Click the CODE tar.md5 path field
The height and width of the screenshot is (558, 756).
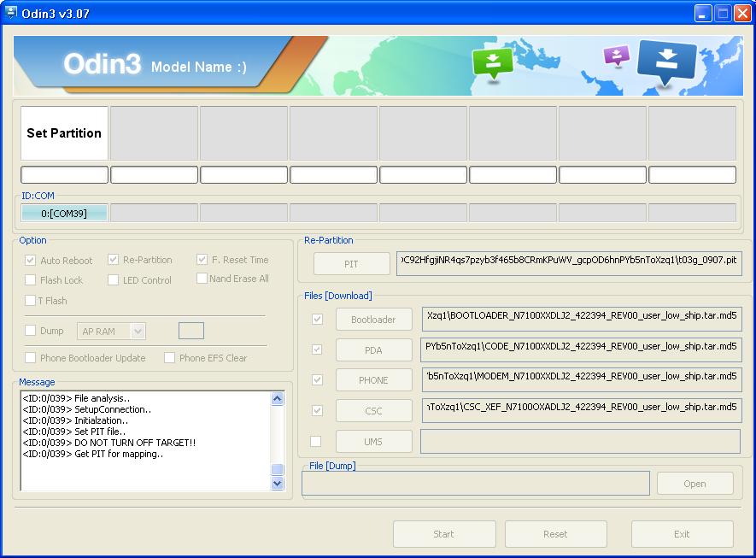581,349
